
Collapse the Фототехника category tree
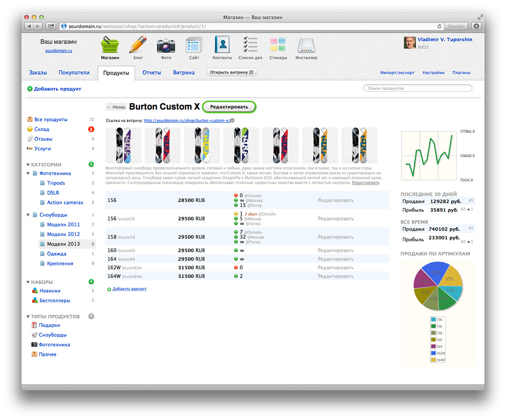[28, 174]
